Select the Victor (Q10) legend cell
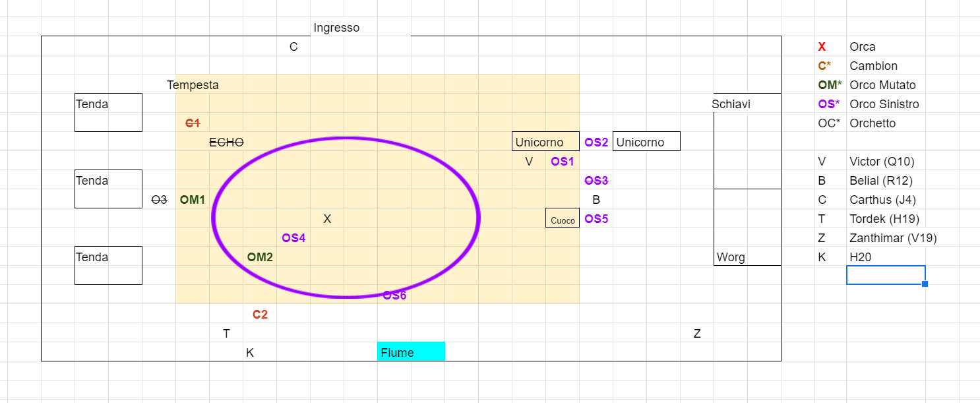The width and height of the screenshot is (980, 403). [x=882, y=162]
